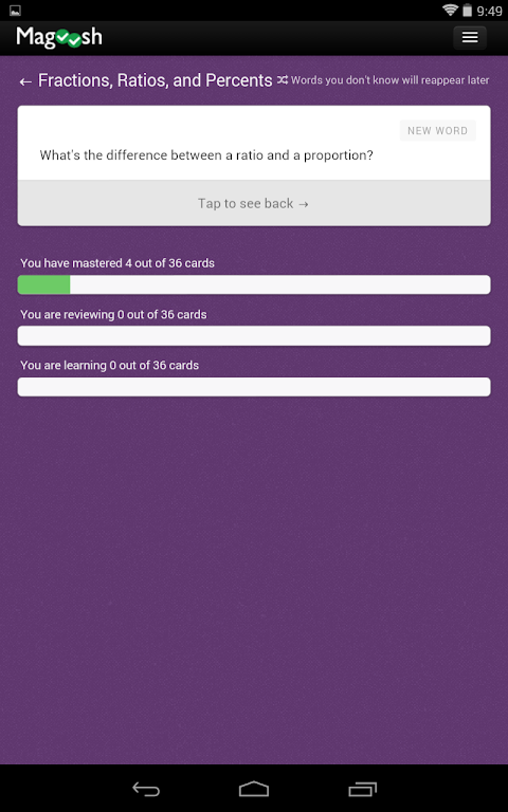Tap 'You have mastered 4 out of 36' label
This screenshot has width=508, height=812.
click(x=118, y=263)
